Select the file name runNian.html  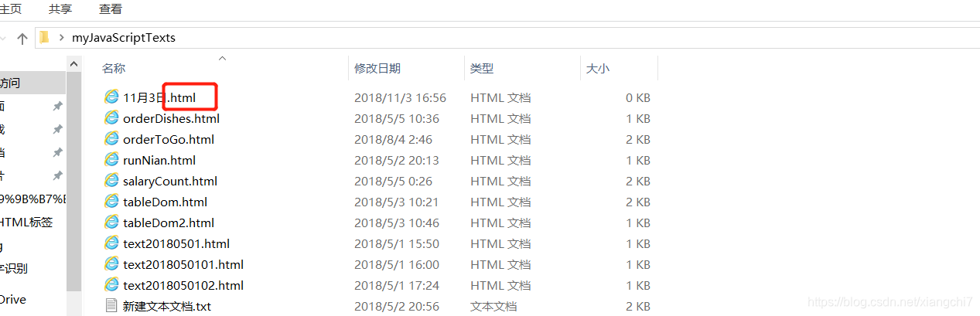(159, 160)
